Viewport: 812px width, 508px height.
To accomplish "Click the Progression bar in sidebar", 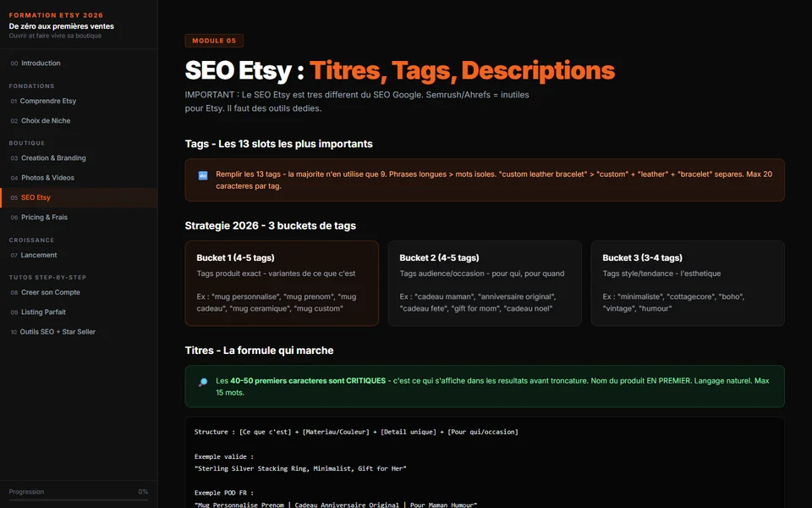I will [79, 500].
